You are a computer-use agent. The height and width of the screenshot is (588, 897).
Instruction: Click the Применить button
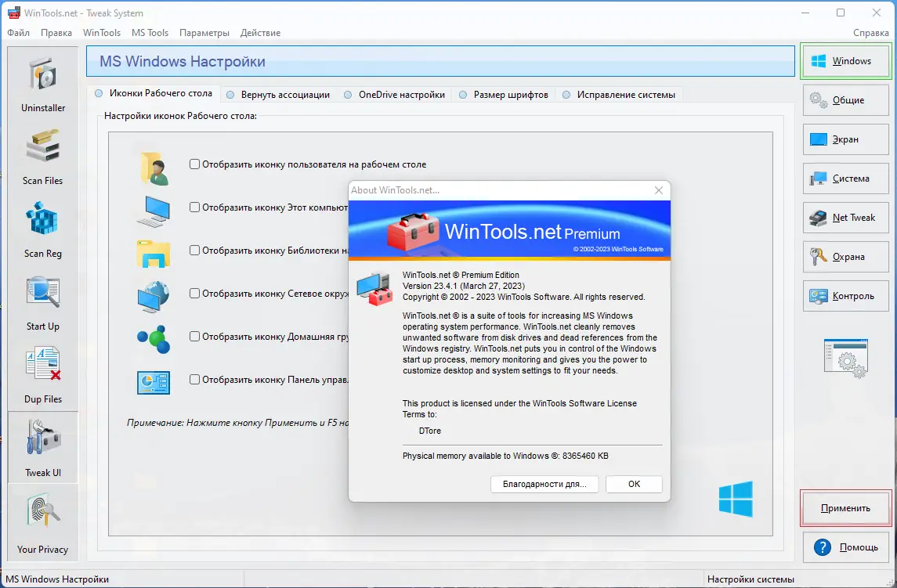pyautogui.click(x=845, y=508)
